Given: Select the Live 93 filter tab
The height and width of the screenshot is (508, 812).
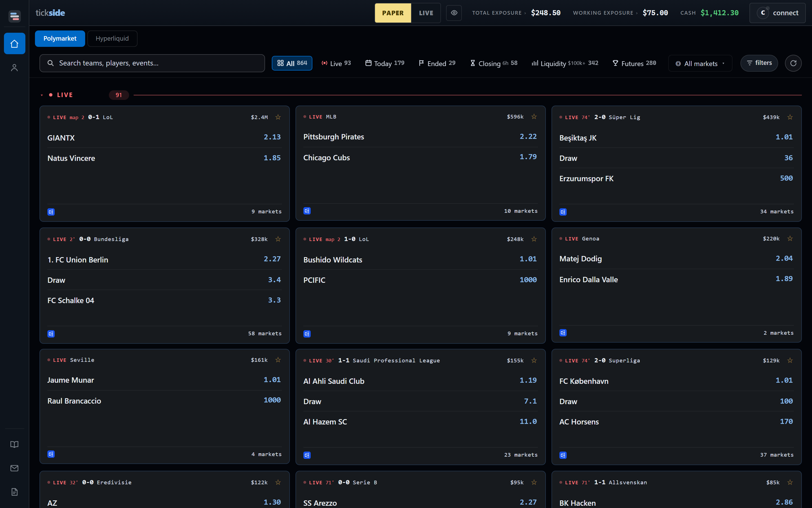Looking at the screenshot, I should click(x=336, y=63).
